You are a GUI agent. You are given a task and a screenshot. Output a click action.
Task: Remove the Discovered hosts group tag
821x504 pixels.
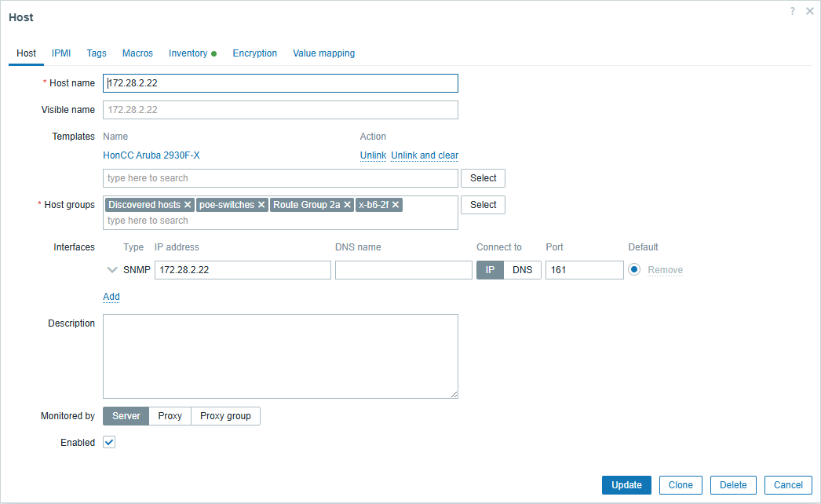(x=188, y=205)
